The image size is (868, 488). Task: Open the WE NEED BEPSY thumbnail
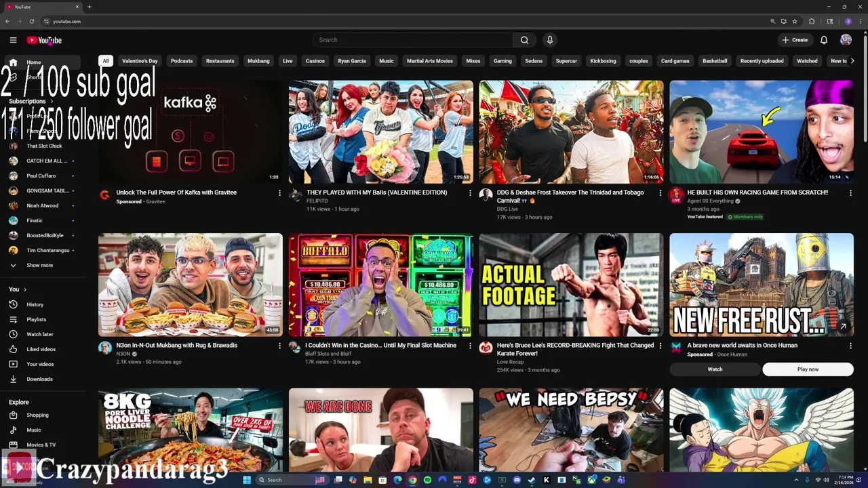click(571, 430)
